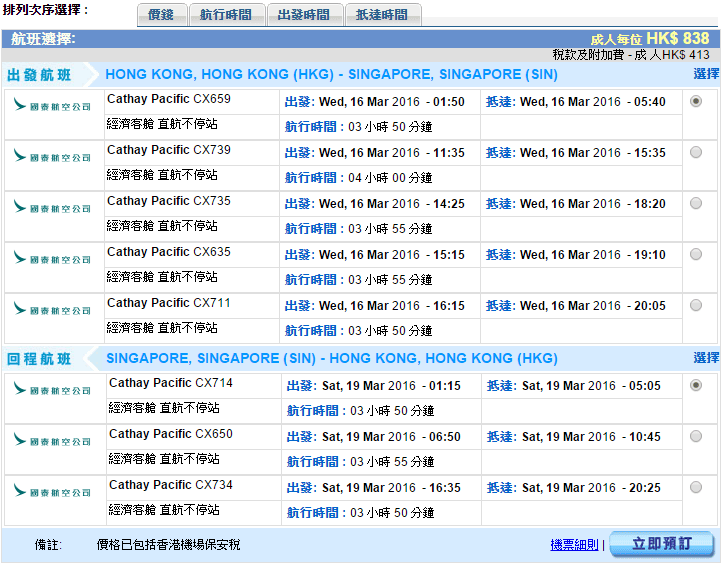This screenshot has width=726, height=568.
Task: Click Cathay Pacific logo beside flight CX650
Action: 53,441
